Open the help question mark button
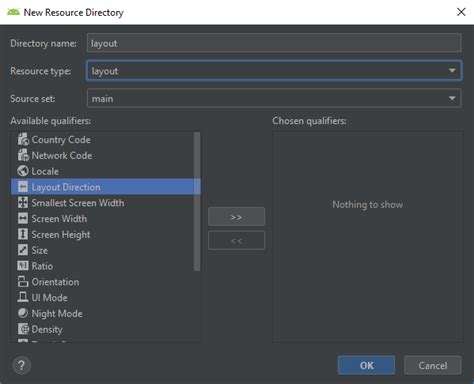The image size is (474, 384). point(22,365)
